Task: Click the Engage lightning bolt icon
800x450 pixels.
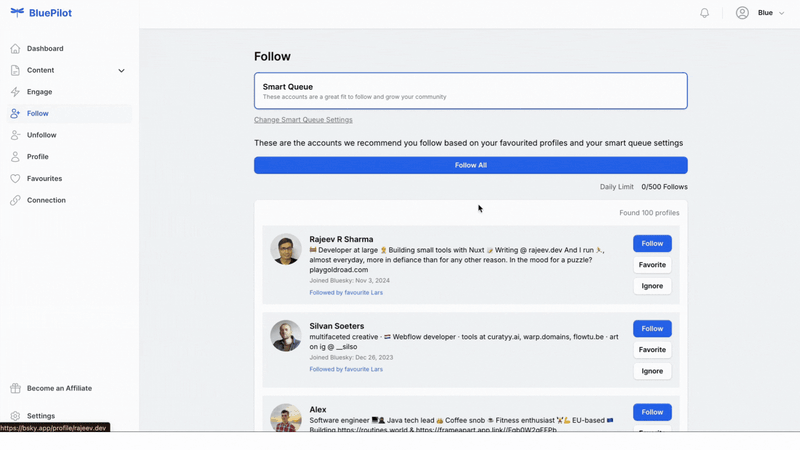Action: click(x=15, y=92)
